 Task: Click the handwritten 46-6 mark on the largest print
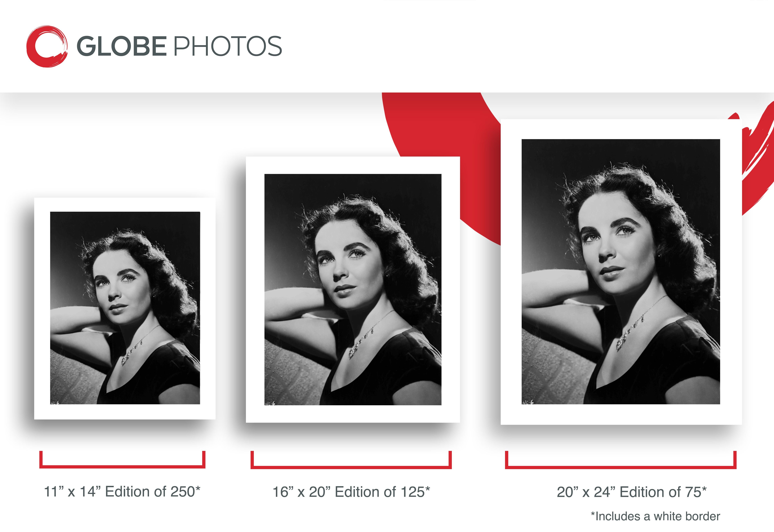[528, 402]
